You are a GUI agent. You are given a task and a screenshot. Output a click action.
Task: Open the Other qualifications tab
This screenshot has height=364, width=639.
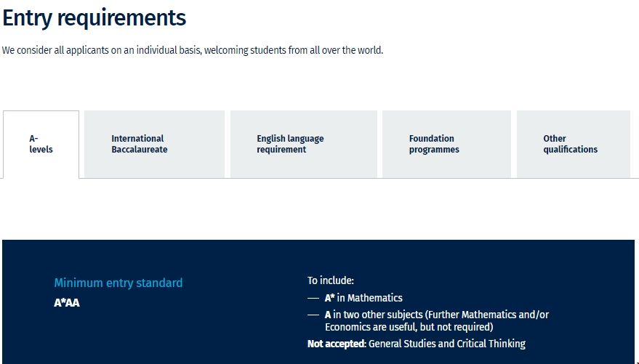(570, 144)
